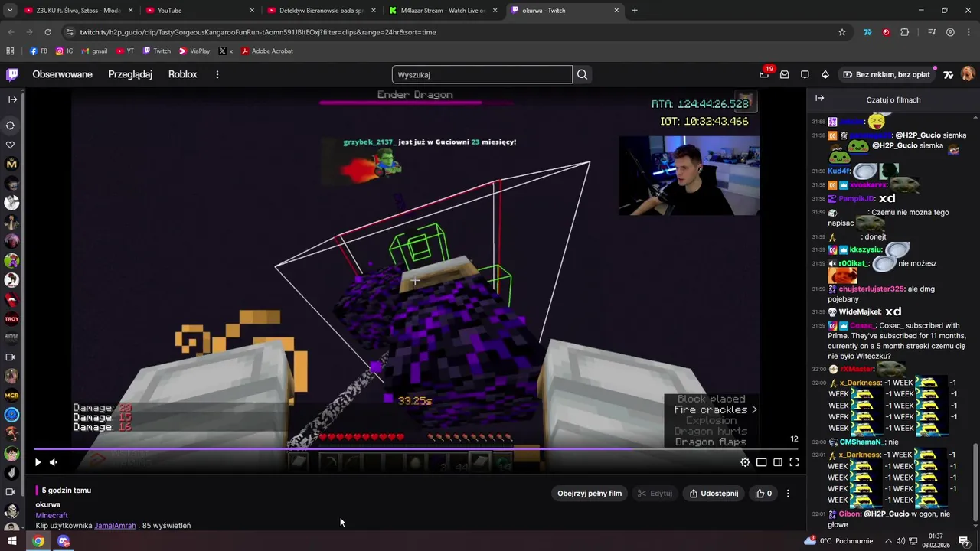The width and height of the screenshot is (980, 551).
Task: Open Discord from the taskbar
Action: pyautogui.click(x=64, y=541)
